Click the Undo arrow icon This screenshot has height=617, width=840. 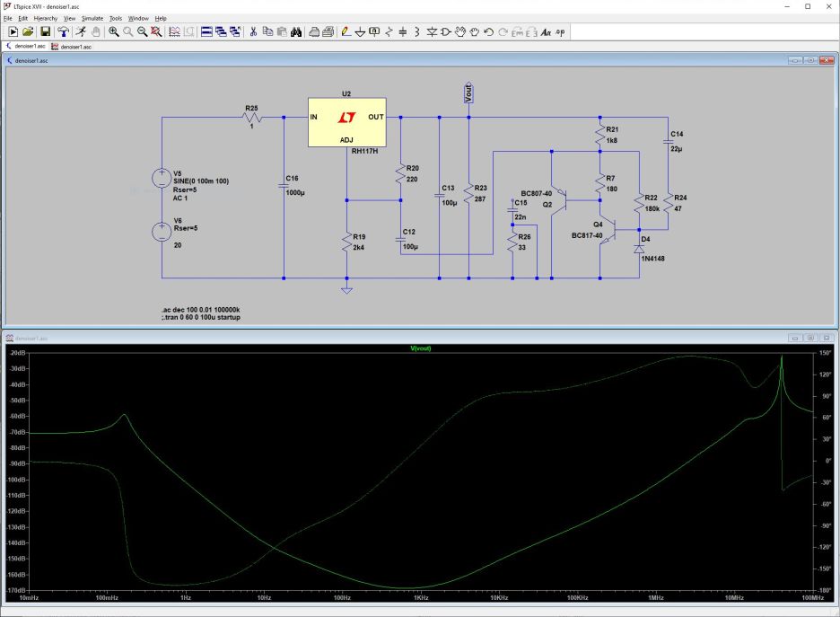488,32
